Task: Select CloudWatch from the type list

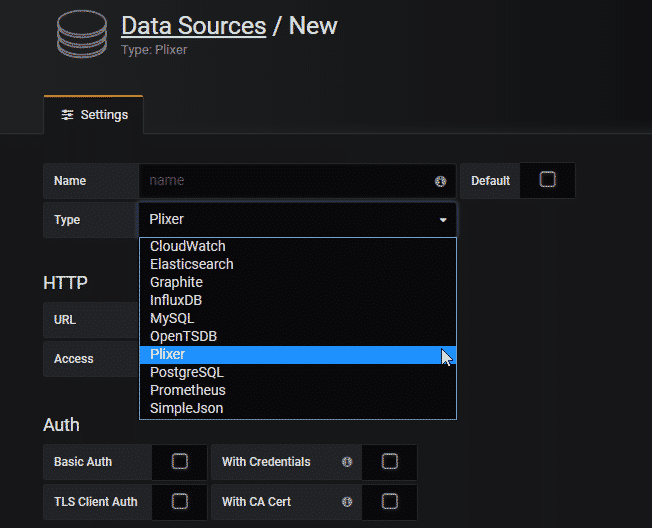Action: [x=298, y=246]
